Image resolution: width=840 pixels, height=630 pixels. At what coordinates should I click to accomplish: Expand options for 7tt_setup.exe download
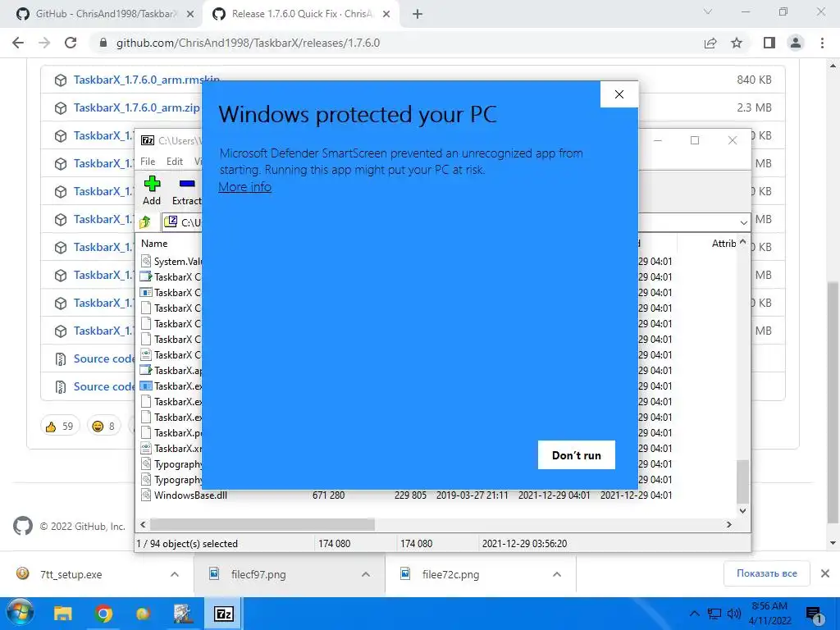click(175, 574)
